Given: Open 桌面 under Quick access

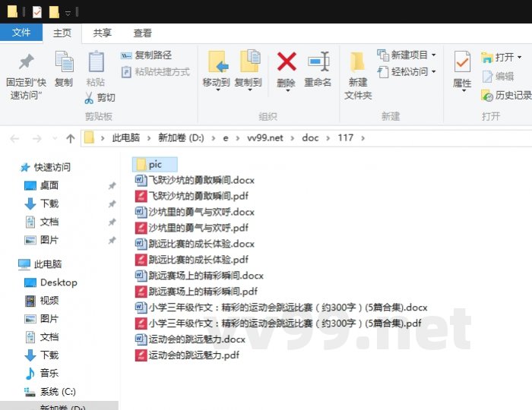Looking at the screenshot, I should click(x=41, y=186).
